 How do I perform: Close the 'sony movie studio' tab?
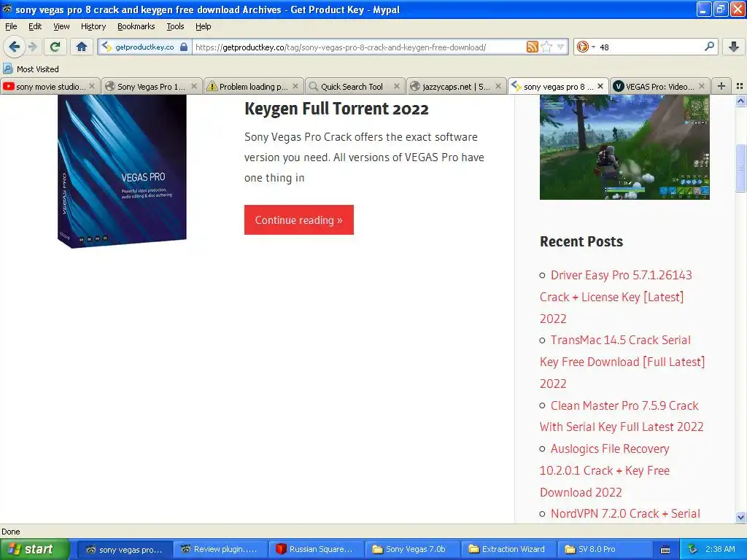pyautogui.click(x=92, y=86)
